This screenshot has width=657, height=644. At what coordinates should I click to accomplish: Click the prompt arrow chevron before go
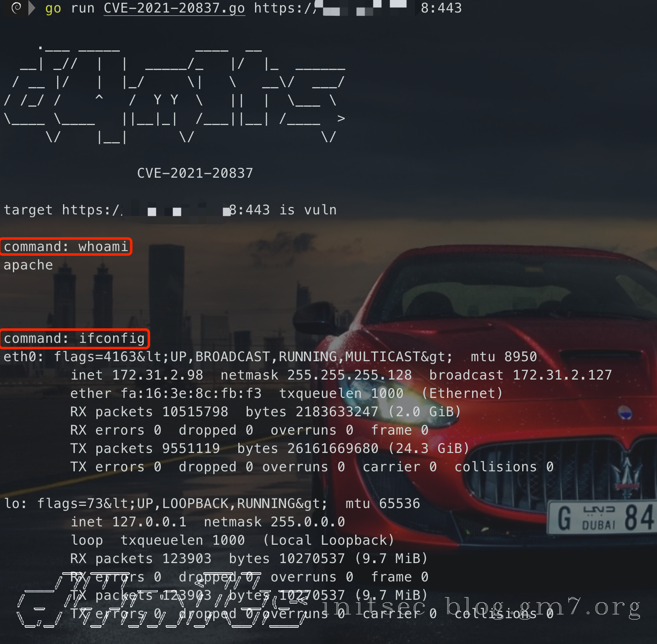[32, 8]
